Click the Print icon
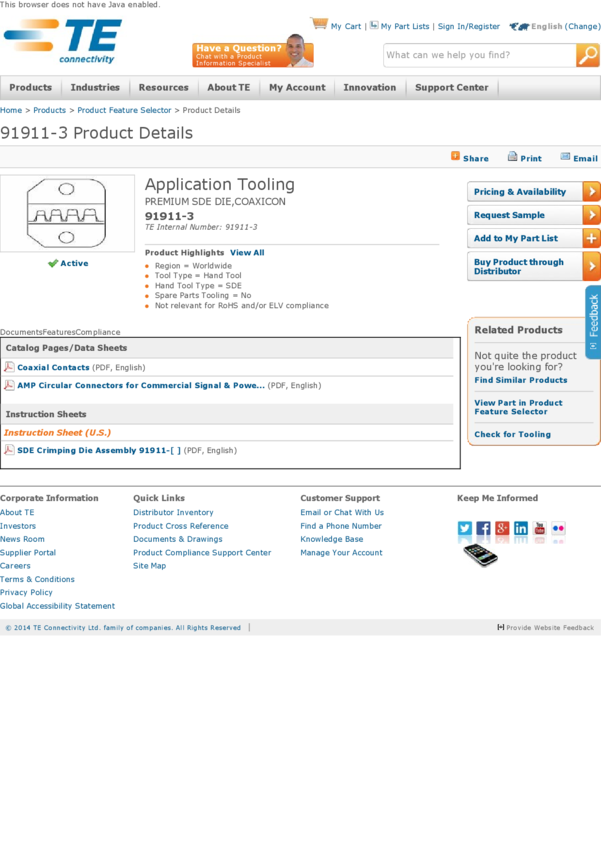601x850 pixels. pos(512,157)
